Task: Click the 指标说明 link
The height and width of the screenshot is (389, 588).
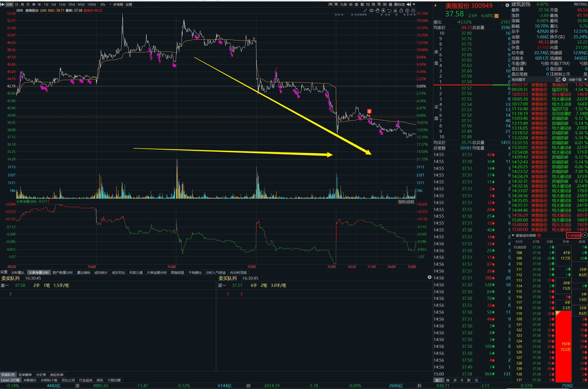Action: pos(406,202)
